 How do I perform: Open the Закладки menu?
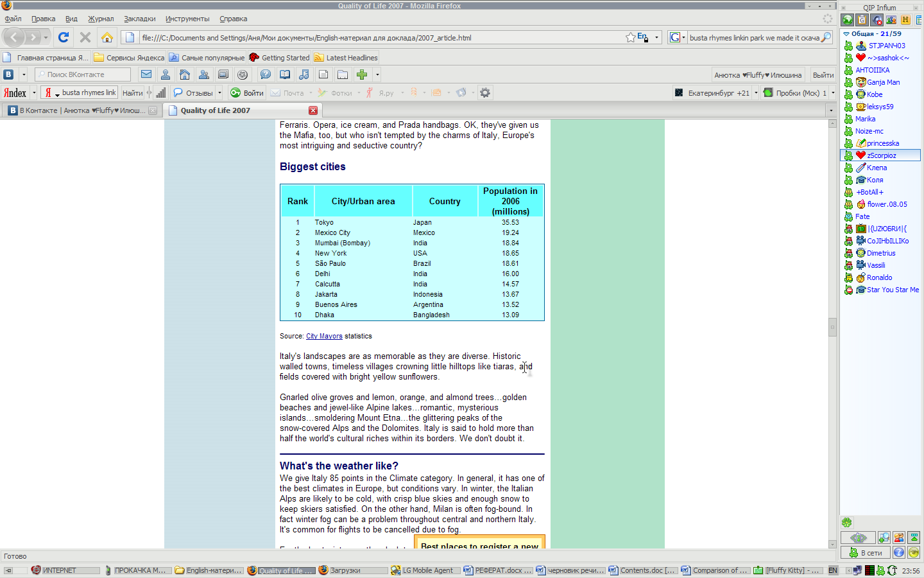coord(140,19)
